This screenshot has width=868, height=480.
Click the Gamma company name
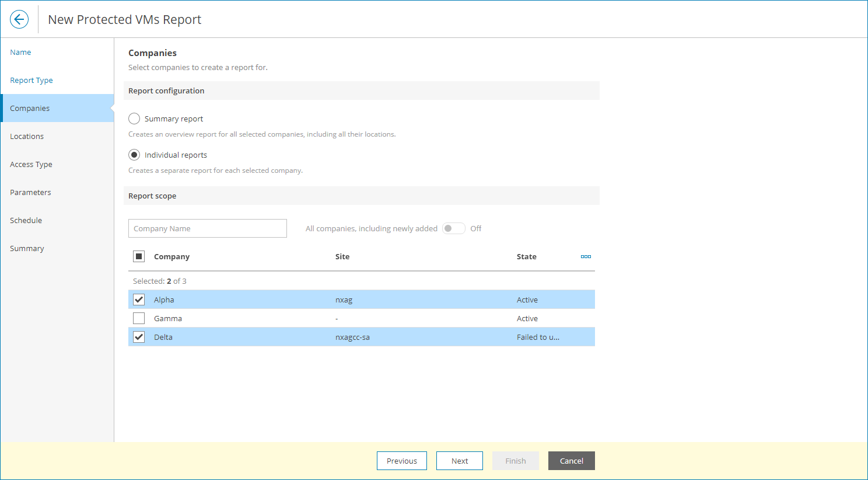[168, 318]
